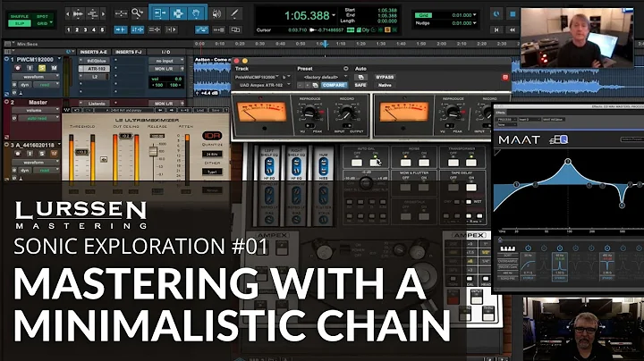
Task: Select the Zoomer tool
Action: (137, 13)
